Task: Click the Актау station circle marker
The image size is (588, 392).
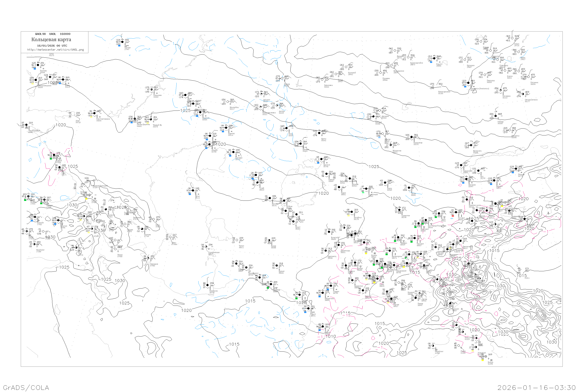Action: (193, 191)
